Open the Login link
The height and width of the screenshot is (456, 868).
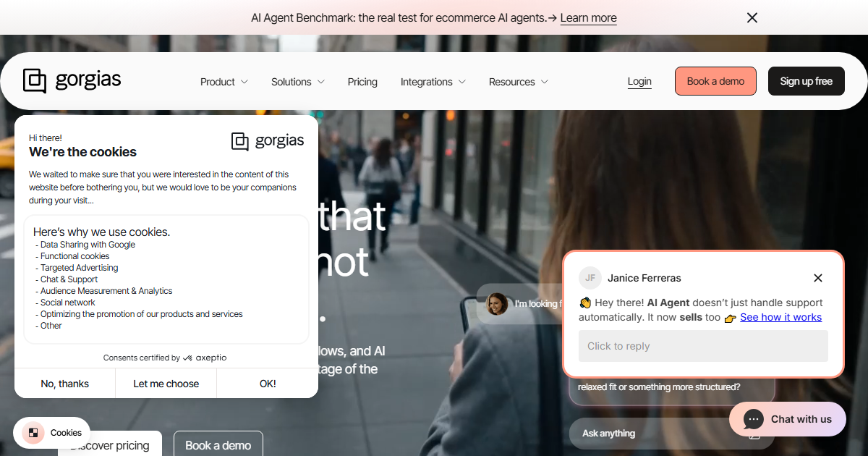tap(639, 82)
